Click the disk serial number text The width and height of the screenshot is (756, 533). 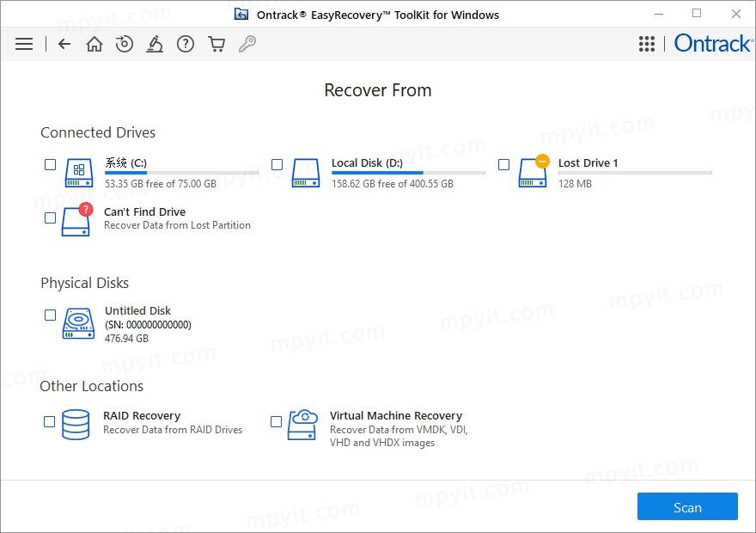click(x=148, y=325)
